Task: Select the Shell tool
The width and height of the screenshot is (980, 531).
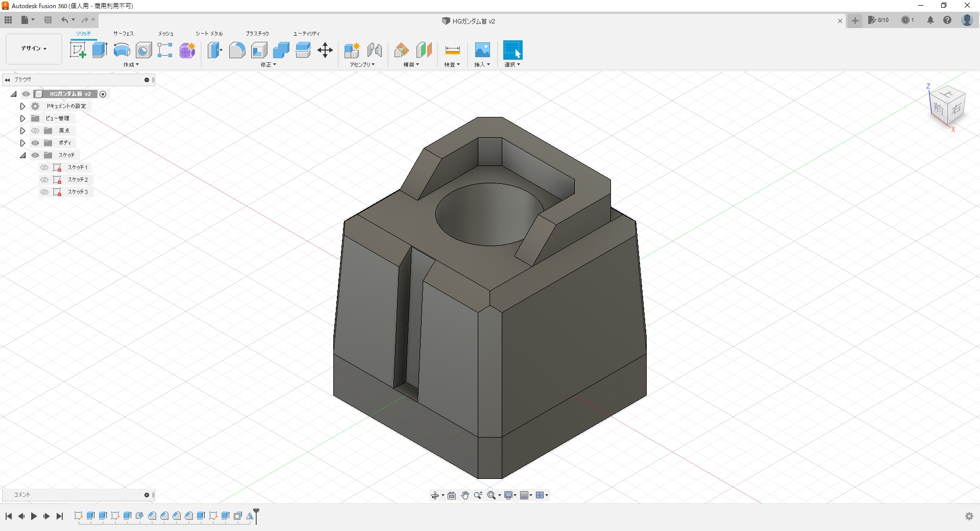Action: click(259, 50)
